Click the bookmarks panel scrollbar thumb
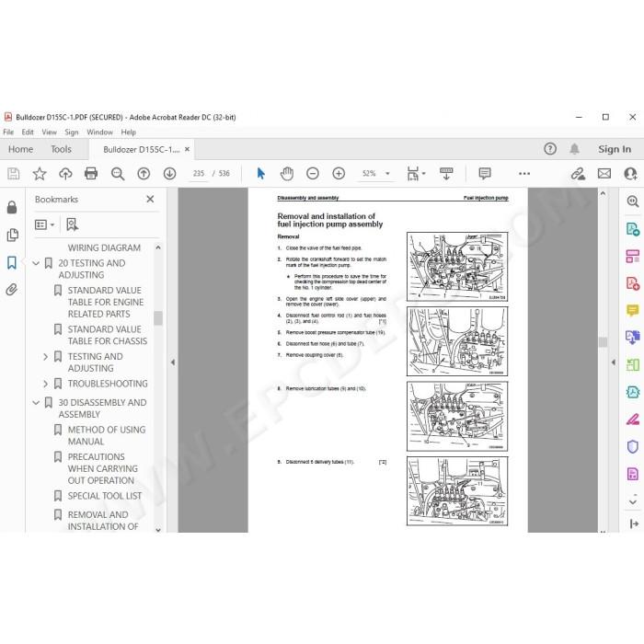This screenshot has width=644, height=644. (158, 318)
